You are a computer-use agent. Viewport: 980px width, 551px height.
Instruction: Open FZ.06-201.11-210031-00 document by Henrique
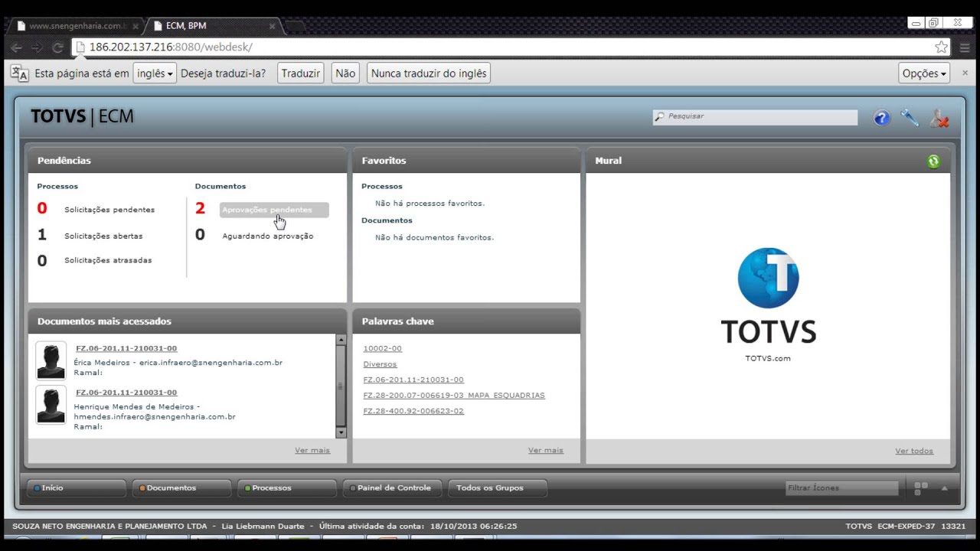pyautogui.click(x=126, y=393)
